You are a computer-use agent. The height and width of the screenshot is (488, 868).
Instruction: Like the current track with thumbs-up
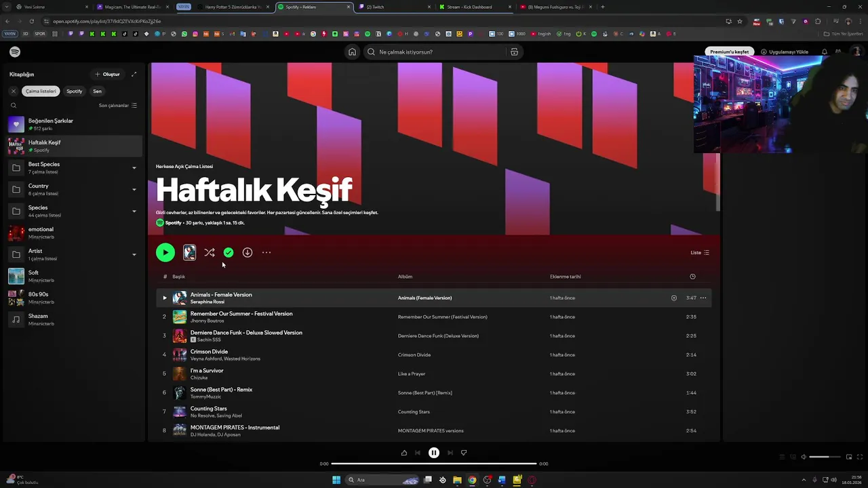404,453
